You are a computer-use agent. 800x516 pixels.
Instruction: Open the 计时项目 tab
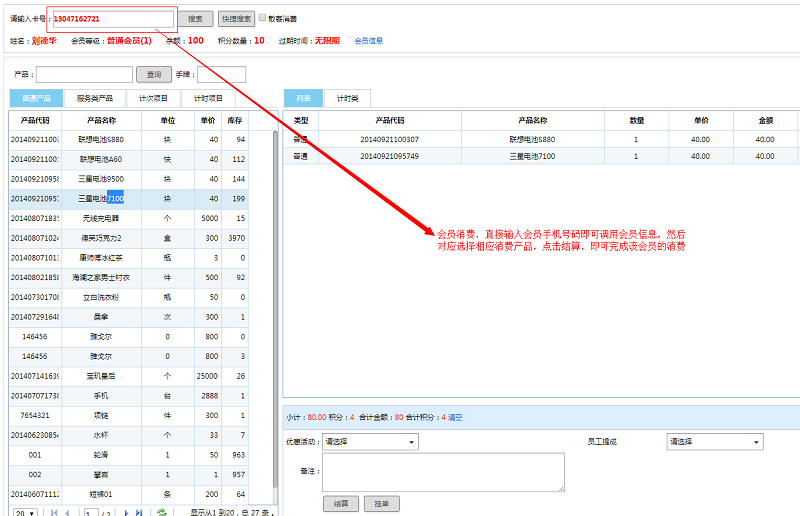tap(208, 98)
